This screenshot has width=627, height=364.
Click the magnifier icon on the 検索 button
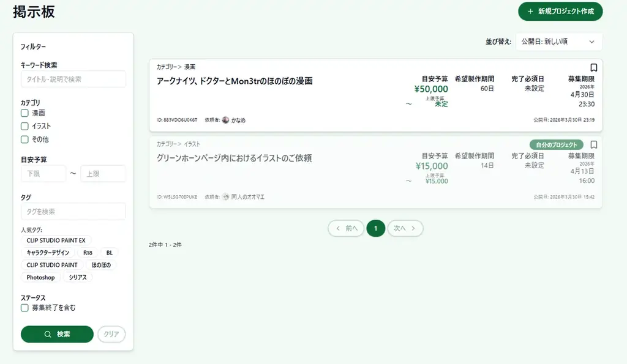coord(47,334)
